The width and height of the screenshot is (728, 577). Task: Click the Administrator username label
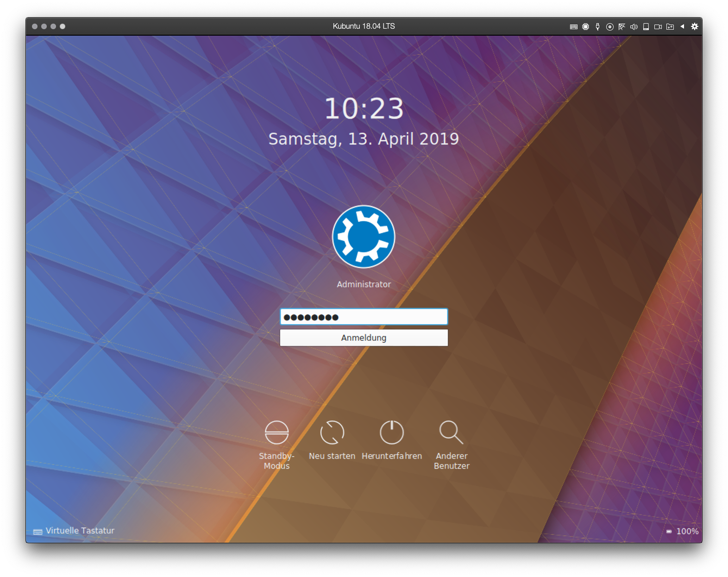click(x=364, y=284)
